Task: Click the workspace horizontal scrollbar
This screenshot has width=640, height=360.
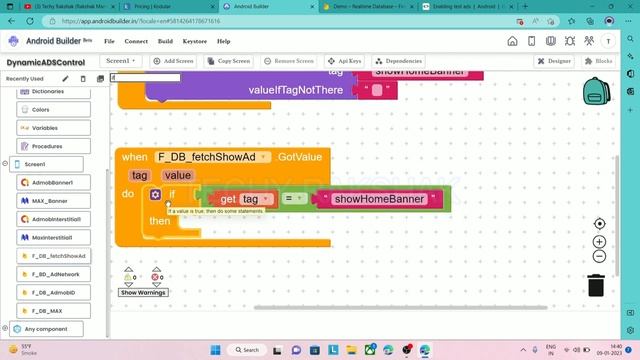Action: click(400, 307)
